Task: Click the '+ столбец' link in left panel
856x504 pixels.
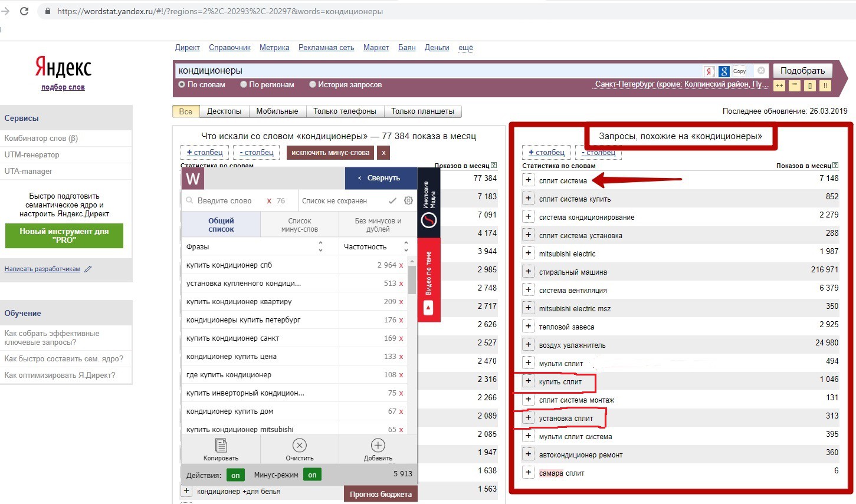Action: coord(205,153)
